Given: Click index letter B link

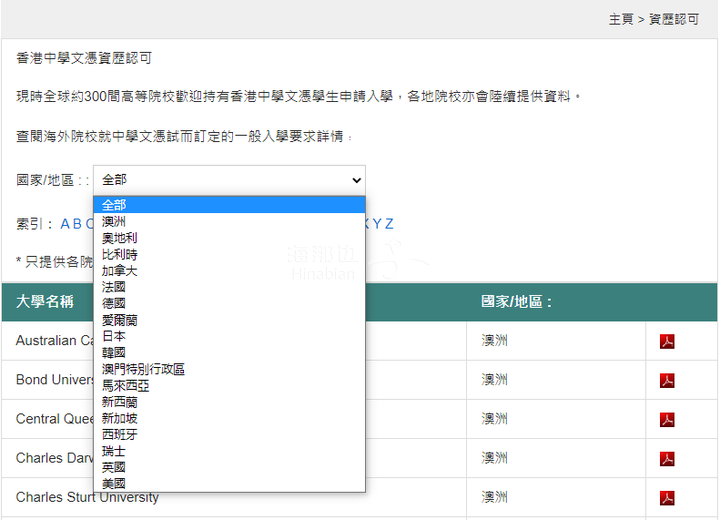Looking at the screenshot, I should tap(77, 224).
